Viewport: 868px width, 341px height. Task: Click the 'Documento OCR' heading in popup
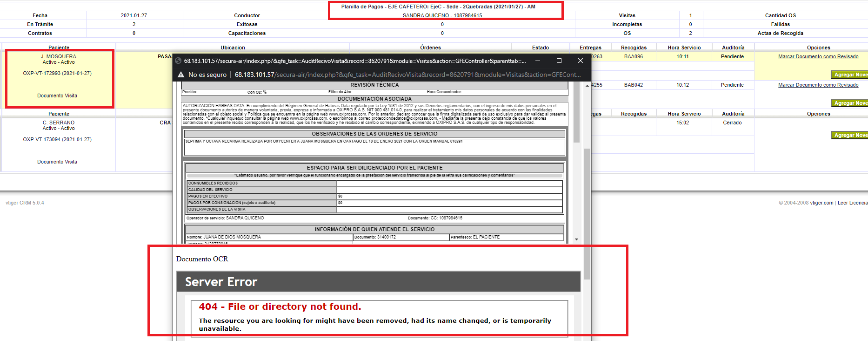tap(202, 259)
